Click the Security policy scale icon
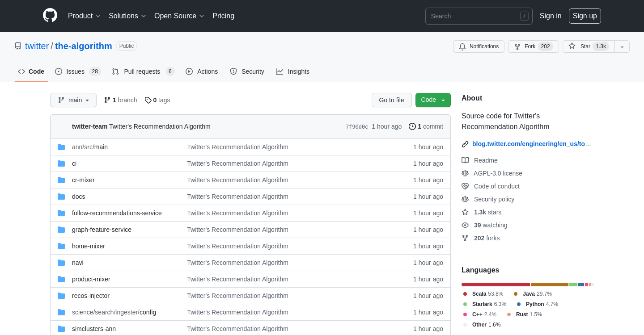Viewport: 644px width, 335px height. coord(465,199)
